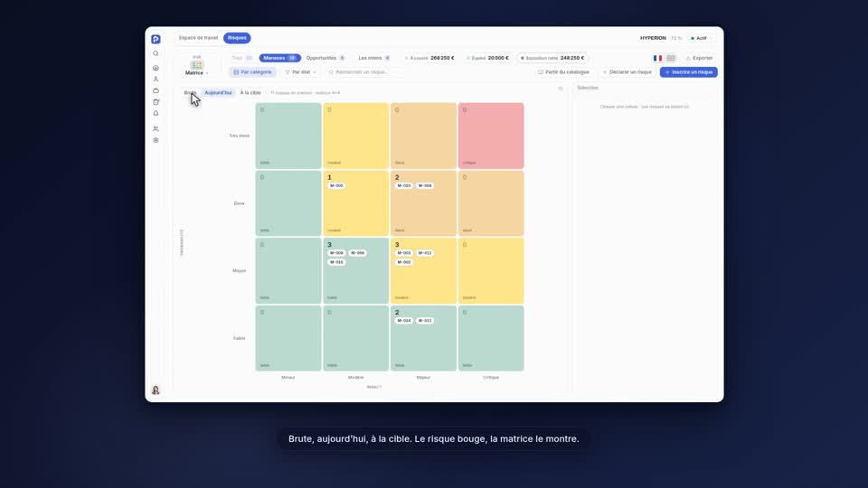Screen dimensions: 868x488
Task: Click the Inscrire un risque button
Action: 689,72
